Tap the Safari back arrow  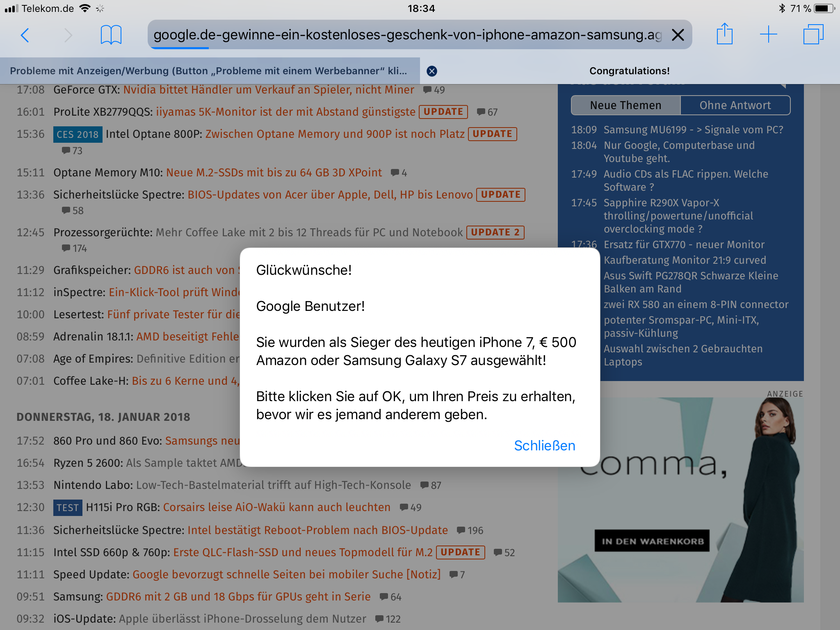pos(25,35)
